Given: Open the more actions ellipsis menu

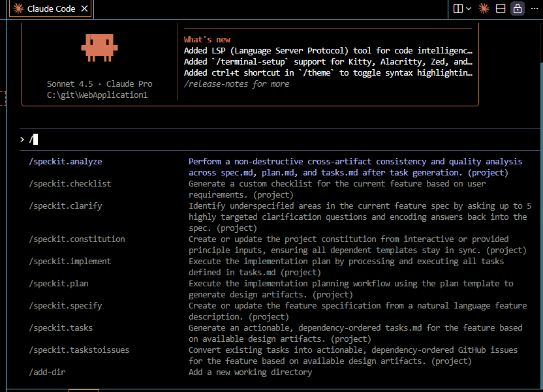Looking at the screenshot, I should click(535, 8).
